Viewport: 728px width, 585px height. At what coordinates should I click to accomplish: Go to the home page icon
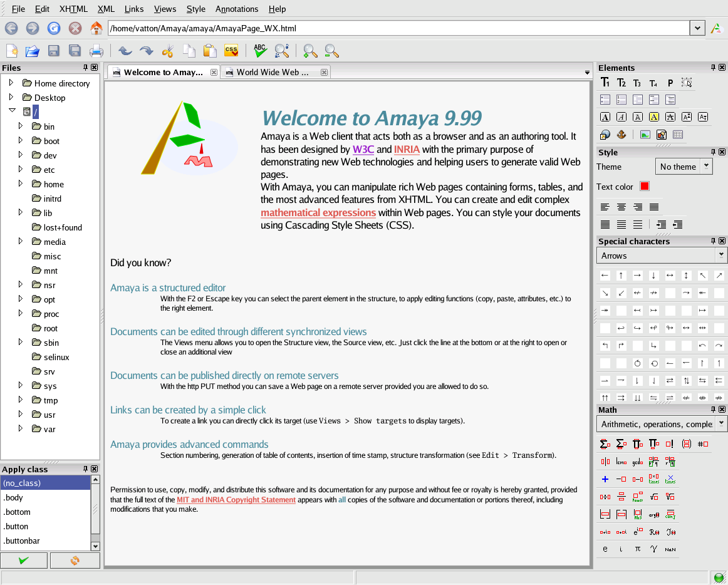pyautogui.click(x=96, y=28)
